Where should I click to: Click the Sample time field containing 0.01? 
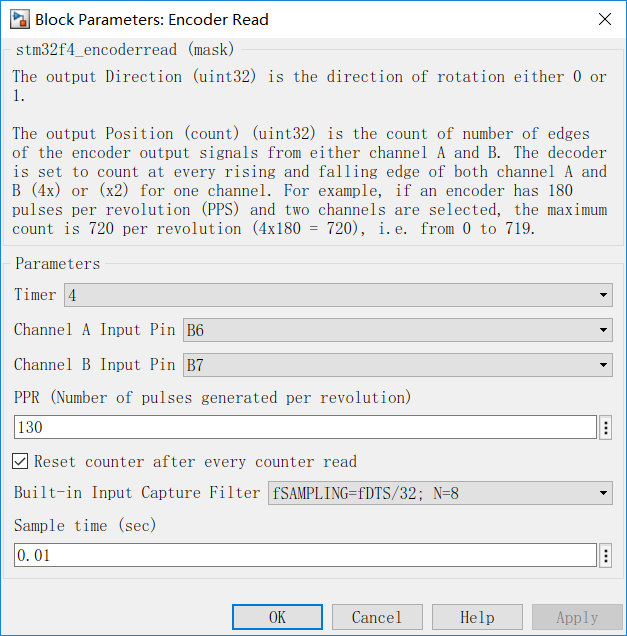pos(305,556)
